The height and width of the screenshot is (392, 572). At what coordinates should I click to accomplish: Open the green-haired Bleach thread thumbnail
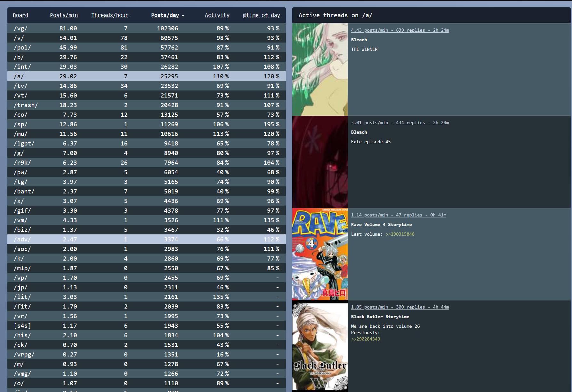tap(320, 69)
